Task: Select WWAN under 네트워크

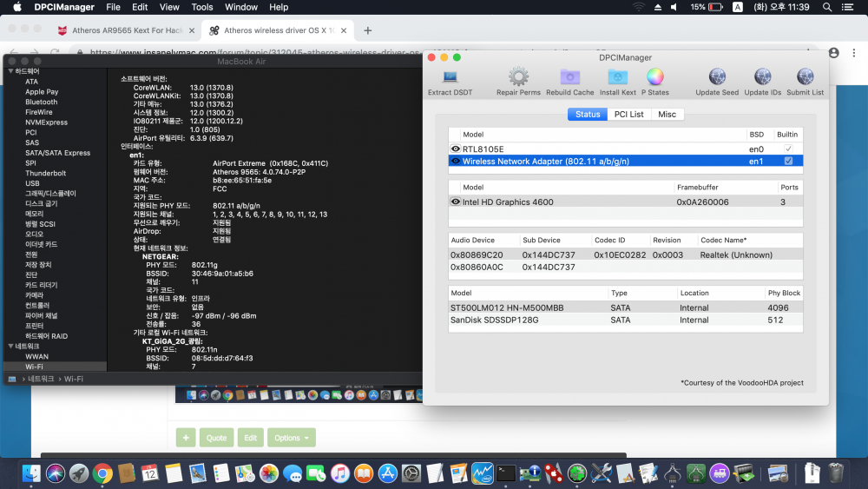Action: [x=36, y=357]
